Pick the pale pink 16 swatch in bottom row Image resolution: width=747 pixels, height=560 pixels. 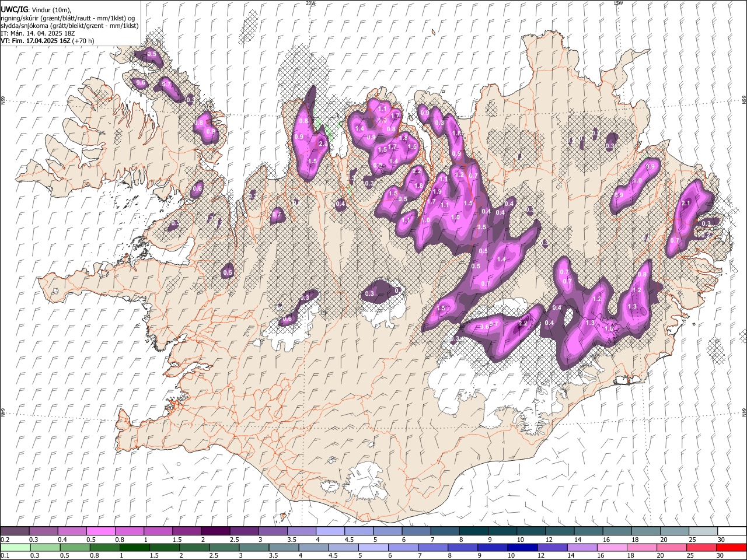tap(612, 547)
